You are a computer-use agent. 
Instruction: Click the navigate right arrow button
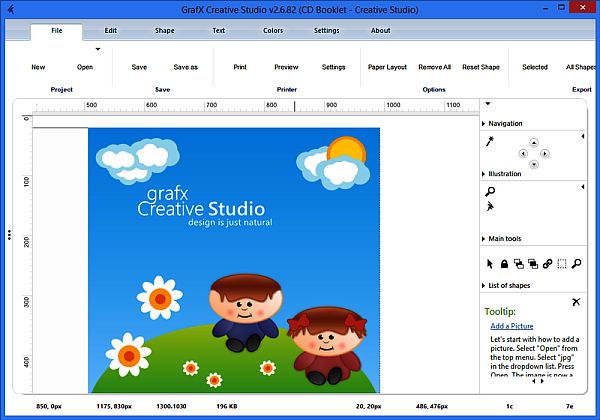tap(545, 154)
